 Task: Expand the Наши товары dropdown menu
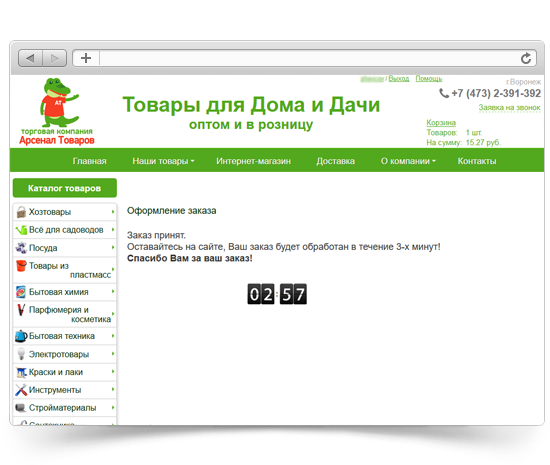pyautogui.click(x=163, y=161)
